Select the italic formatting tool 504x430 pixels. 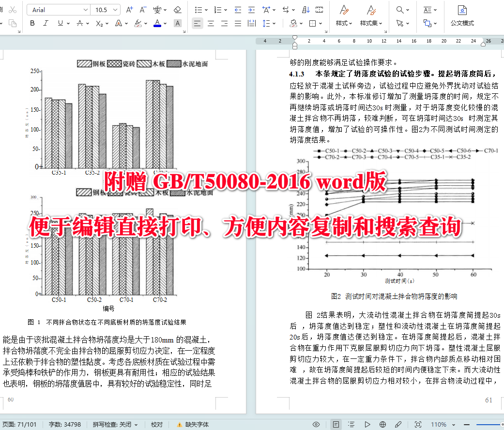tap(44, 23)
